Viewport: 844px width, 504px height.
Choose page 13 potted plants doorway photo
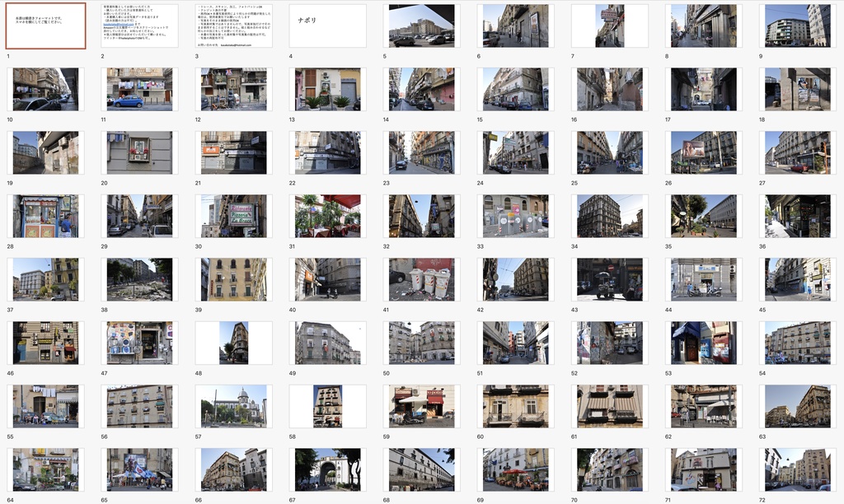(328, 89)
